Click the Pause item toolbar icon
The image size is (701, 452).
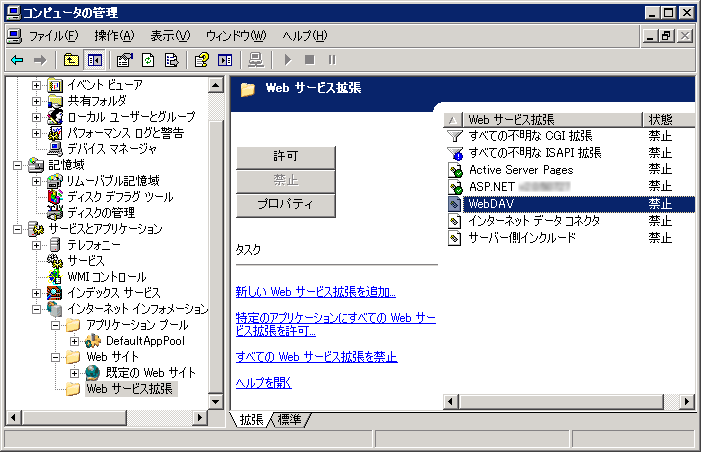[x=332, y=60]
